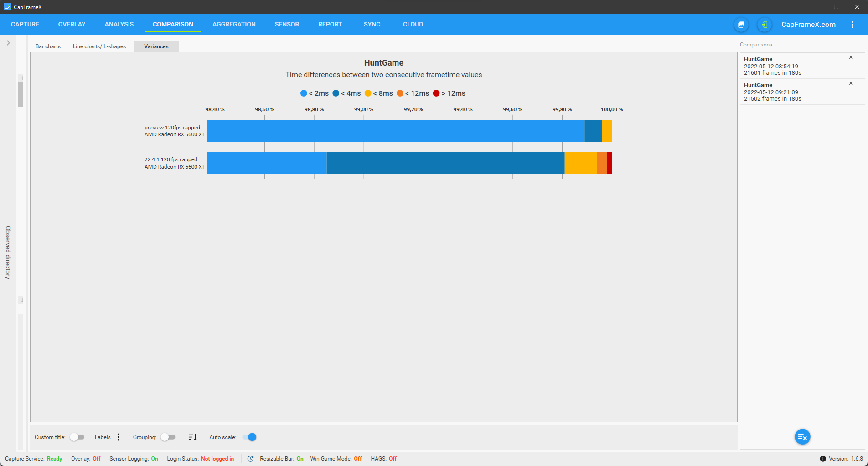This screenshot has width=868, height=466.
Task: Maximize the CapFrameX window
Action: point(836,7)
